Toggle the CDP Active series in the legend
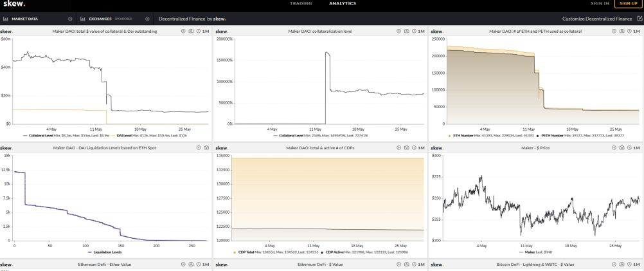The height and width of the screenshot is (271, 644). tap(364, 252)
